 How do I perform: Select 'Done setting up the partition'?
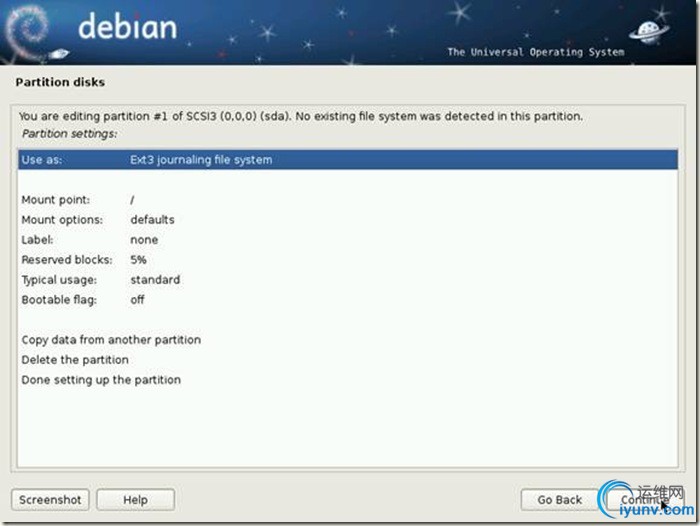tap(348, 380)
